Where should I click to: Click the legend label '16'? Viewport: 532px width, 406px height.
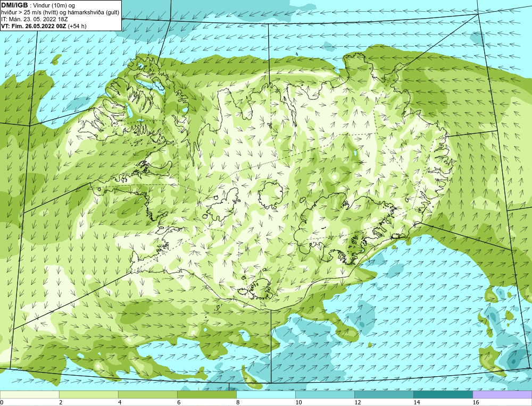[x=475, y=403]
